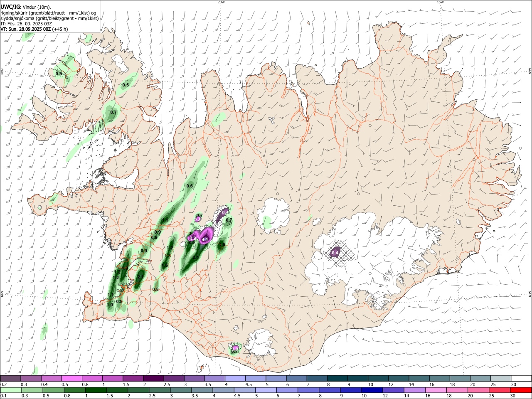Click the 4.1 value on the pink snow area

tap(204, 239)
